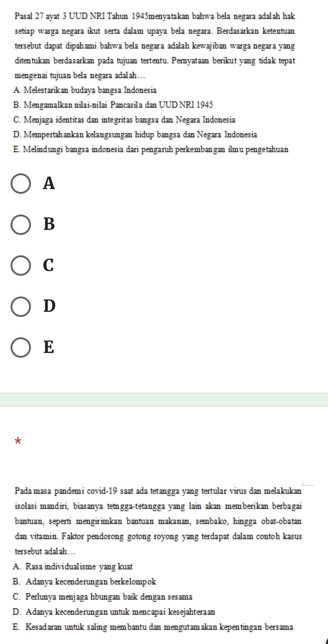
Task: Select radio button for answer A
Action: coord(20,184)
